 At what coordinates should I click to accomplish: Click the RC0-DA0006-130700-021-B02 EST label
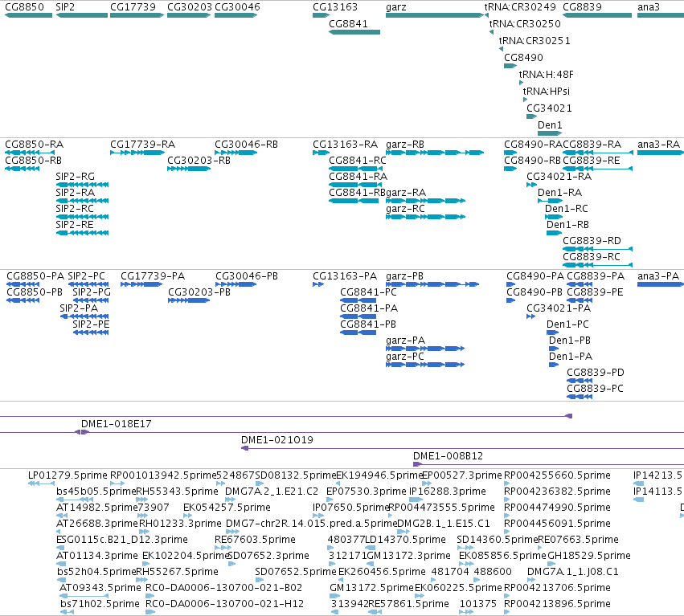click(223, 588)
